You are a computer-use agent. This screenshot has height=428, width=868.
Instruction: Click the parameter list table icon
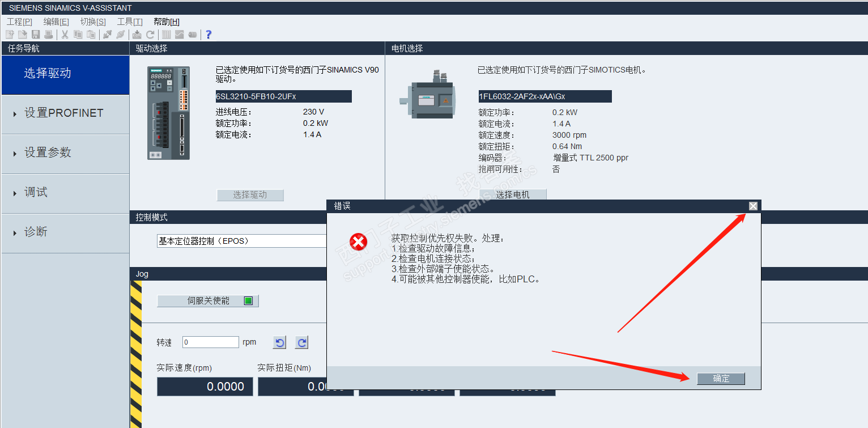coord(166,35)
